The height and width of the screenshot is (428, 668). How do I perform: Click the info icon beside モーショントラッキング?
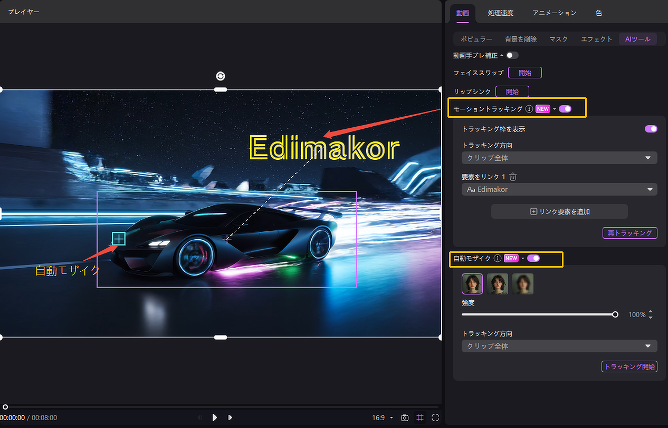click(x=529, y=108)
